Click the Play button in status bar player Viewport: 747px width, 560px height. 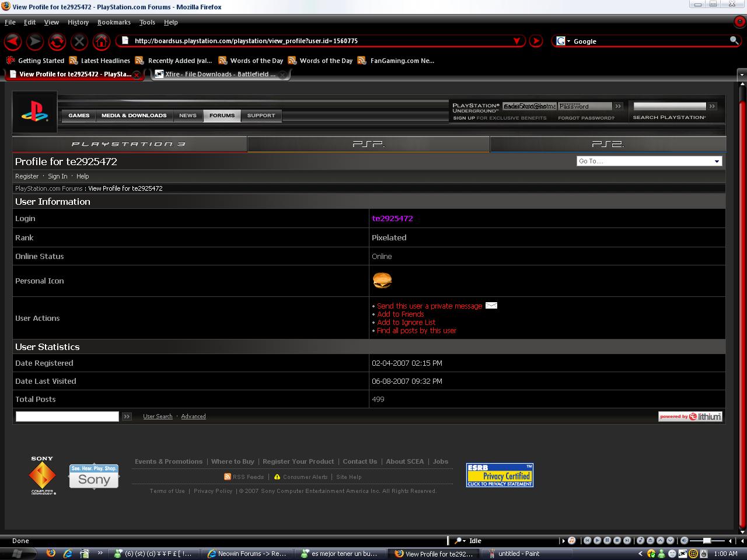pos(597,541)
